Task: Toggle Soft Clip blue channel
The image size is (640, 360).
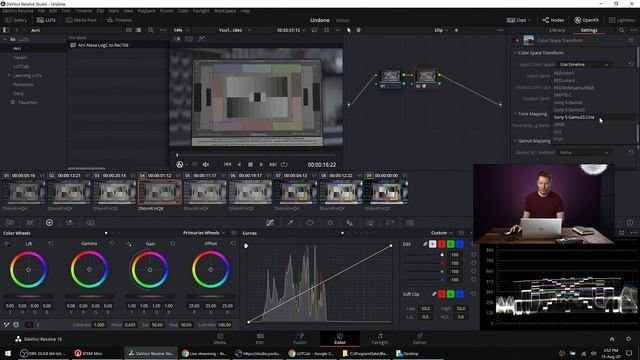Action: click(x=460, y=294)
